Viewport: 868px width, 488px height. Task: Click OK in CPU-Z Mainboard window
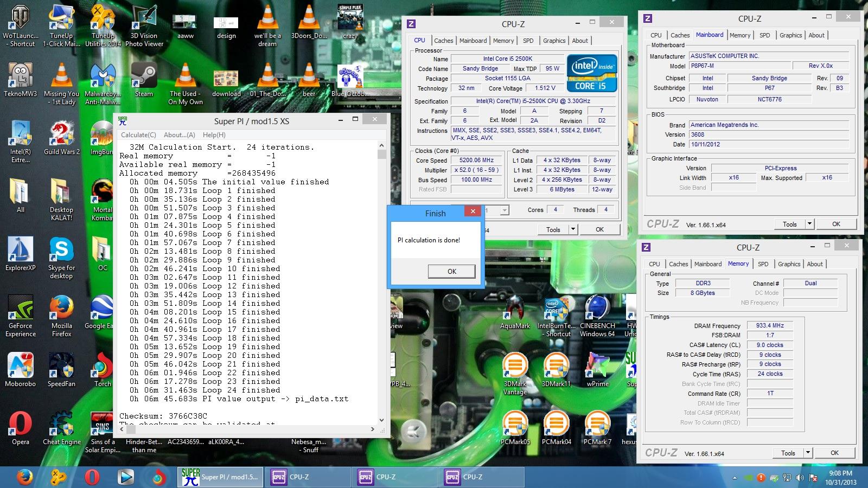coord(836,224)
